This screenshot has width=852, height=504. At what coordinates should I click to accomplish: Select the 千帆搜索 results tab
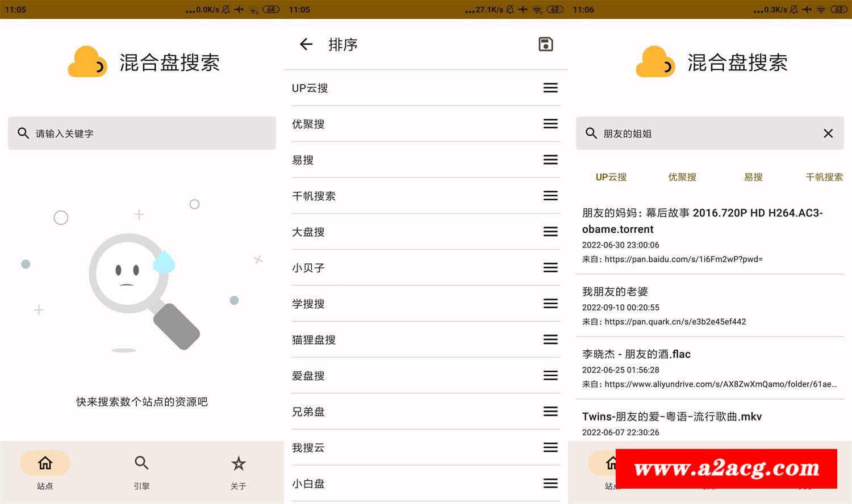(x=824, y=177)
